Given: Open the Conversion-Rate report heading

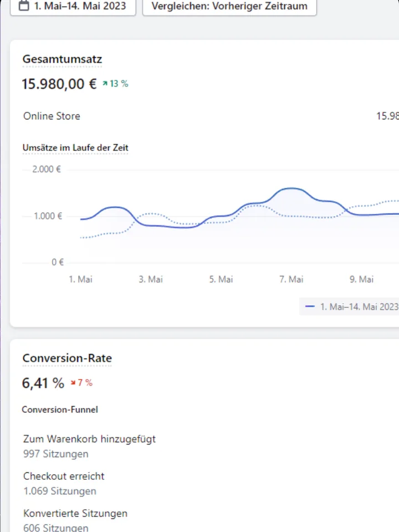Looking at the screenshot, I should (x=67, y=359).
